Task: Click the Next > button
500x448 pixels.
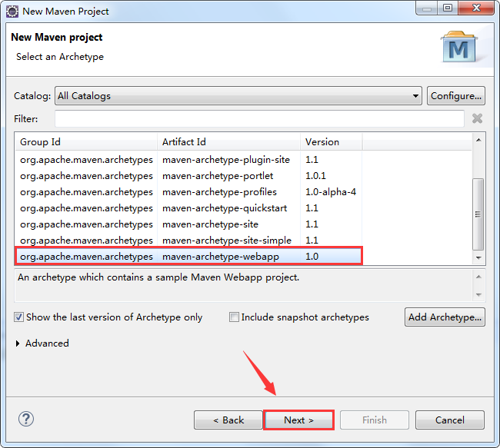Action: [x=298, y=420]
